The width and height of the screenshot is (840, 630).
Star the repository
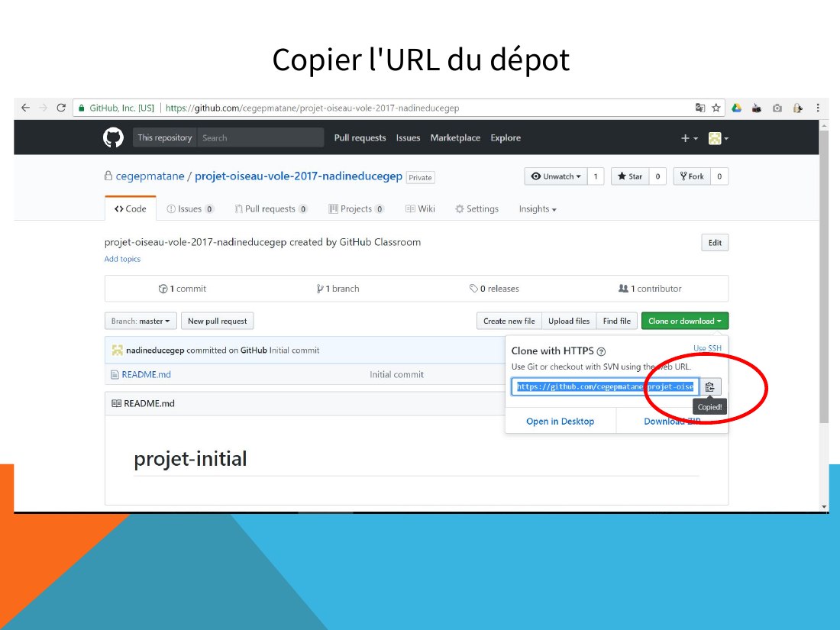(x=630, y=176)
